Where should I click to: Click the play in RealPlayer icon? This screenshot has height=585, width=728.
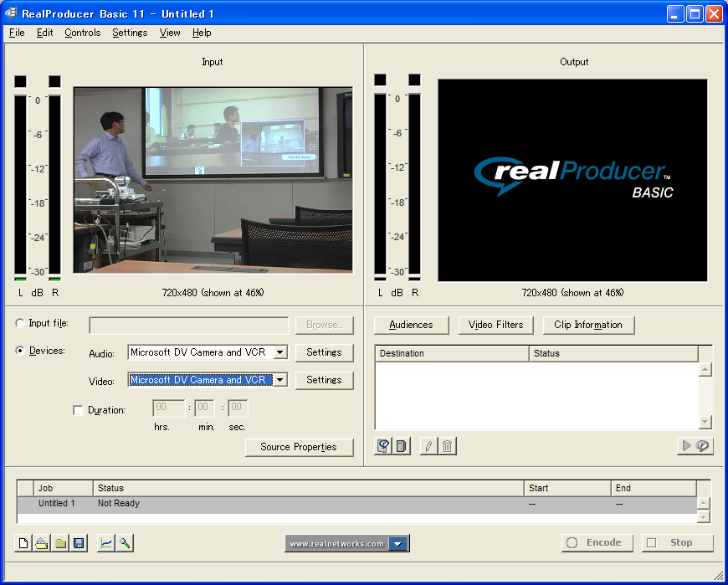point(695,446)
